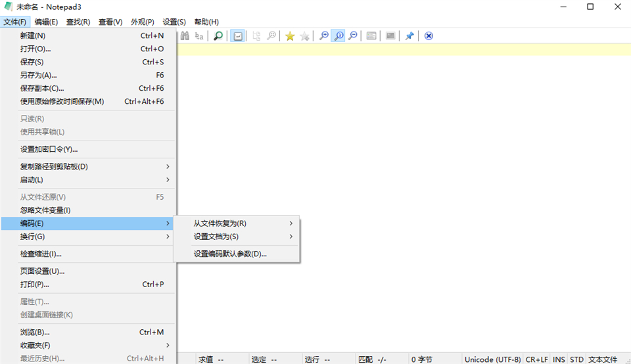The width and height of the screenshot is (631, 364).
Task: Click the reset zoom magnifier icon
Action: (339, 35)
